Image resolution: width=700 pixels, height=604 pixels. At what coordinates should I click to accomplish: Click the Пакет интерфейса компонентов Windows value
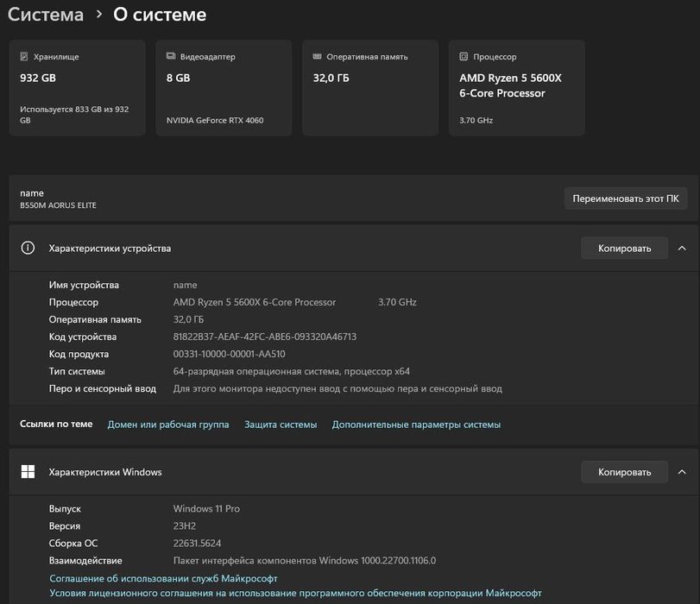tap(305, 560)
